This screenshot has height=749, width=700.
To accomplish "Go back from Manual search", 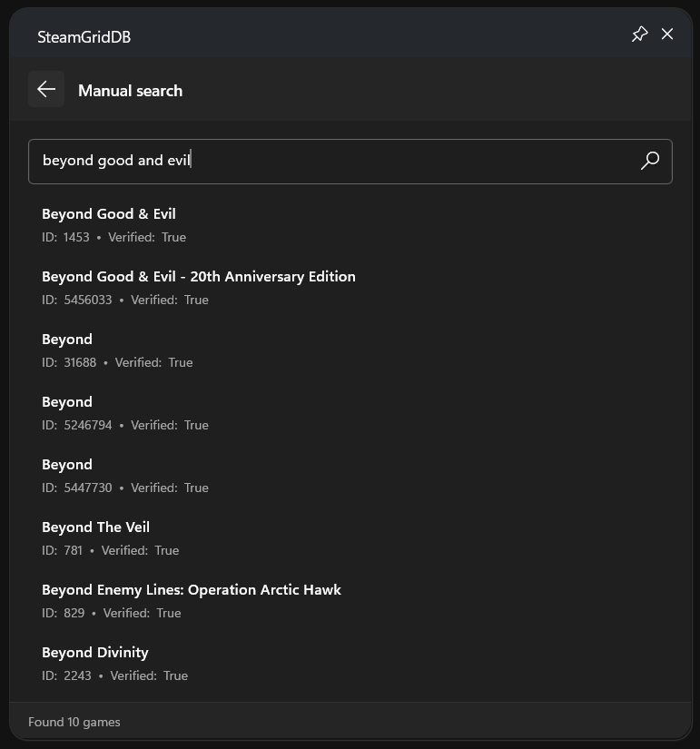I will (46, 89).
